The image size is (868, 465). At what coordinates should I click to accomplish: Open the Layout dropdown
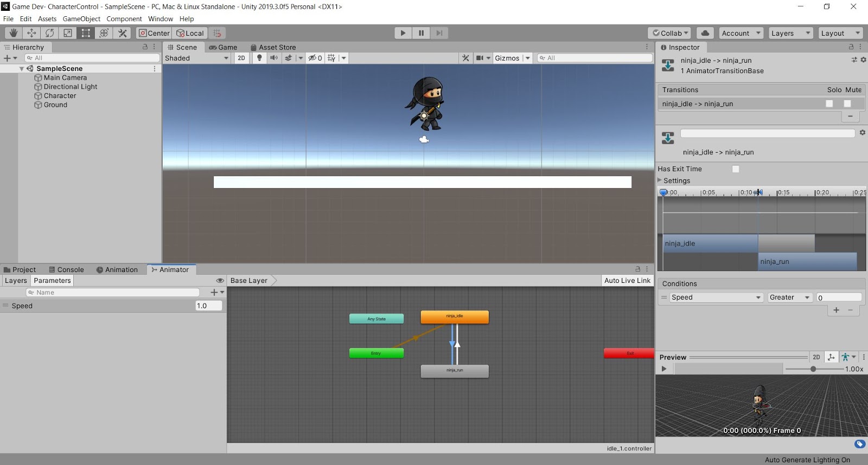(x=840, y=33)
